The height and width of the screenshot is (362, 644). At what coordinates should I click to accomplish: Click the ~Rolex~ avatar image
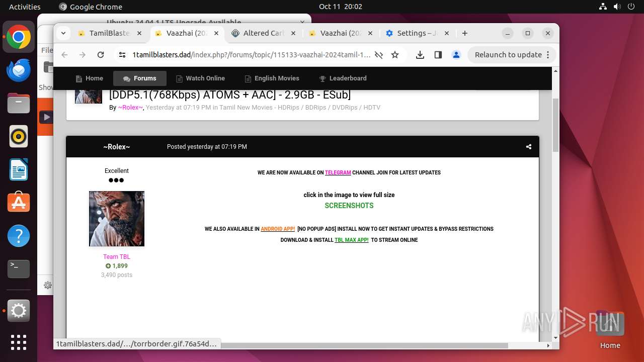117,219
